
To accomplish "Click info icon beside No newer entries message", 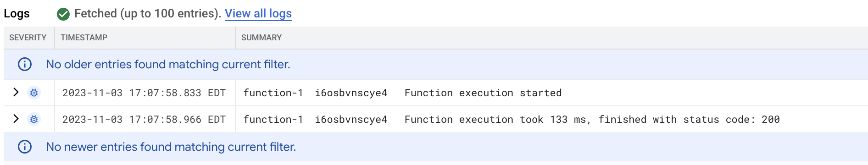I will pyautogui.click(x=25, y=147).
